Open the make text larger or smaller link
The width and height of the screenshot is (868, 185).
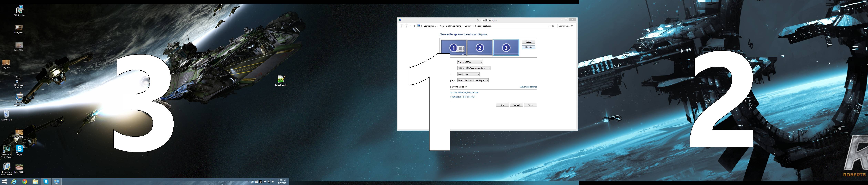464,92
